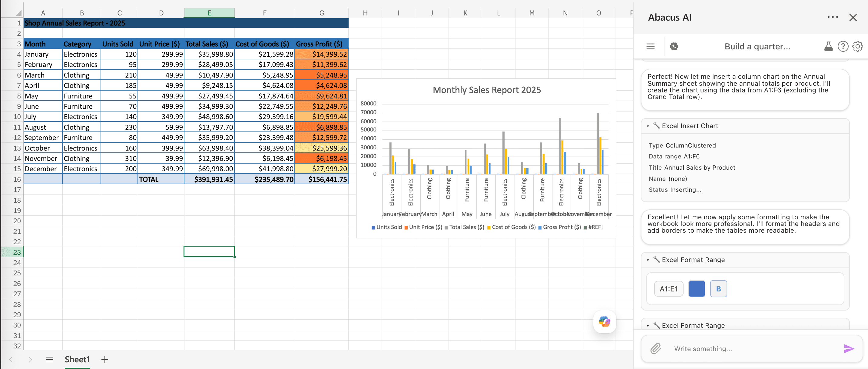This screenshot has height=369, width=868.
Task: Select gross profit cell $27,999.20
Action: pyautogui.click(x=321, y=169)
